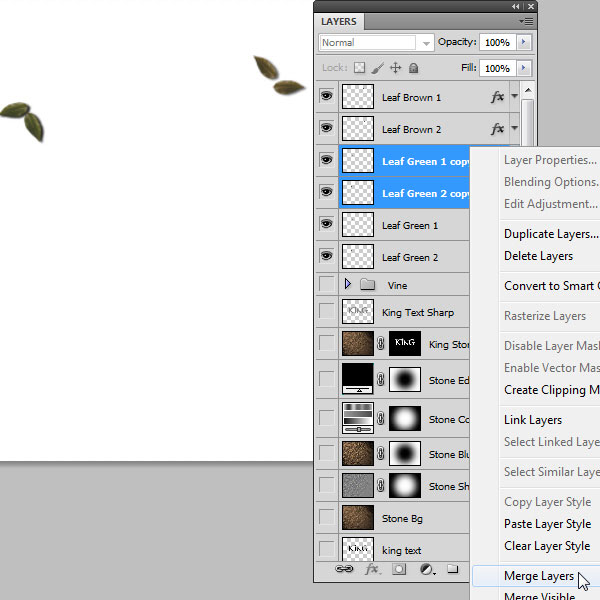
Task: Click the lock transparent pixels icon
Action: 359,68
